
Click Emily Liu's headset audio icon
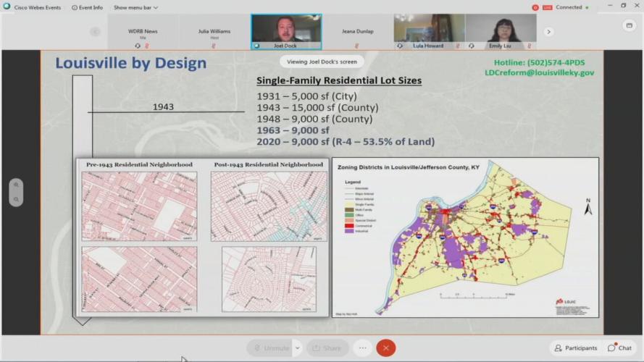pyautogui.click(x=471, y=46)
